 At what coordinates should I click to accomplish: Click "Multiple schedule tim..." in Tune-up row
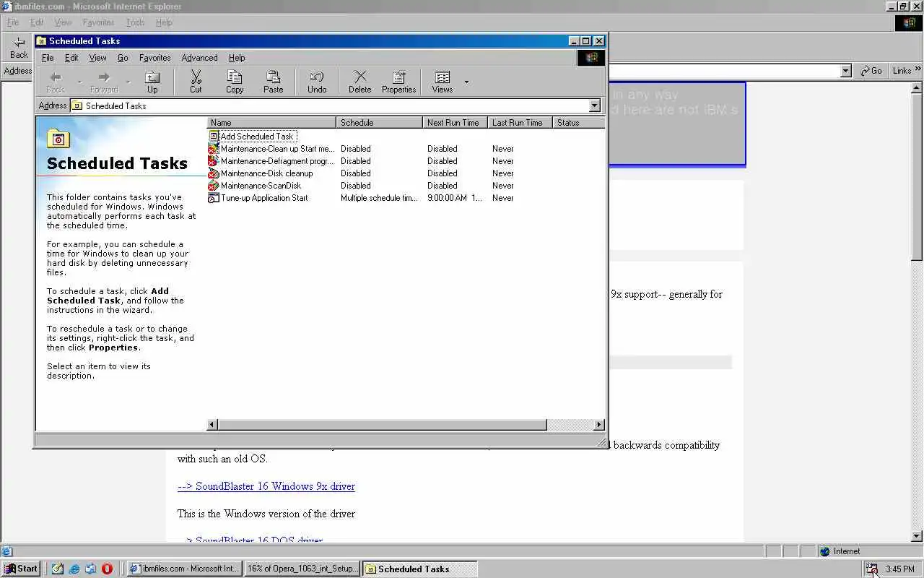tap(379, 198)
